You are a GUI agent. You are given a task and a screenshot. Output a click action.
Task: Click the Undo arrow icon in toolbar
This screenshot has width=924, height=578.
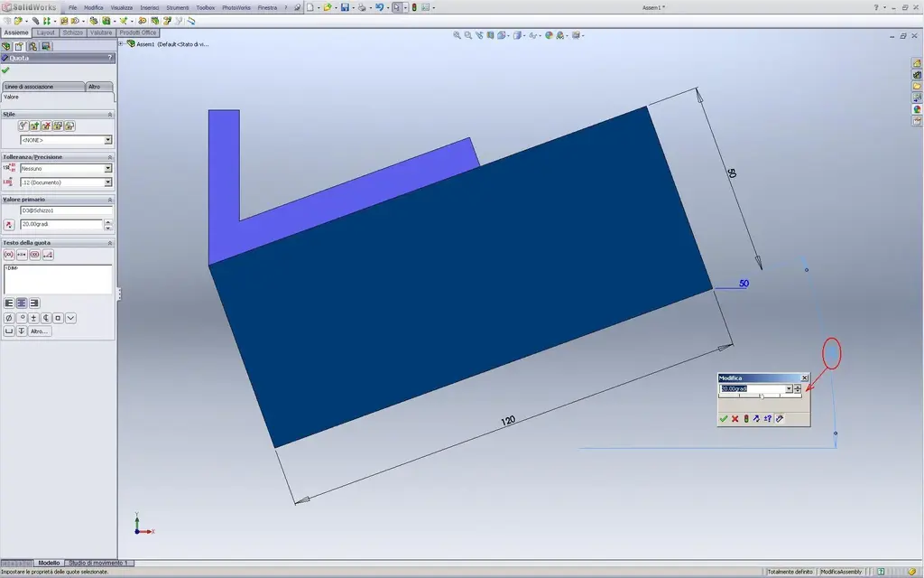point(379,7)
